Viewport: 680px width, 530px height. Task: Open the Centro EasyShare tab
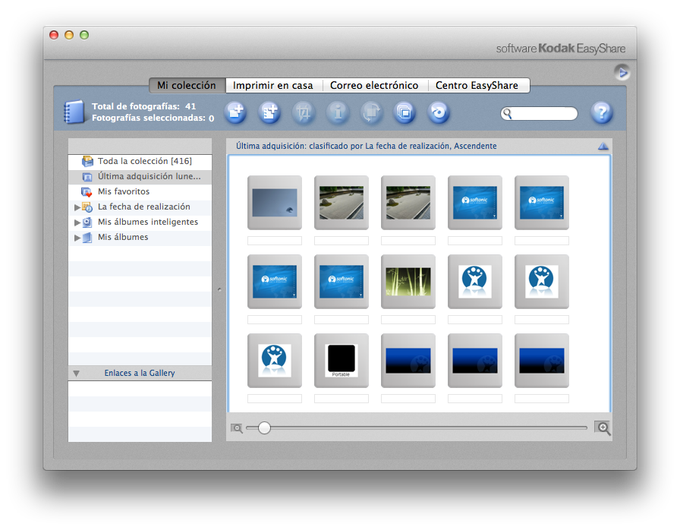(x=477, y=85)
